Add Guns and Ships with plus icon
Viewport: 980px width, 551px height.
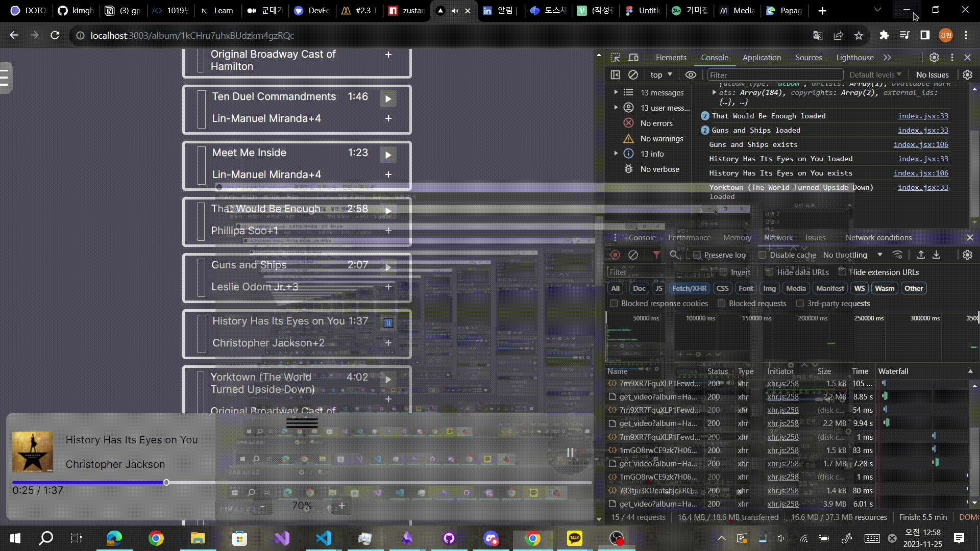(388, 287)
